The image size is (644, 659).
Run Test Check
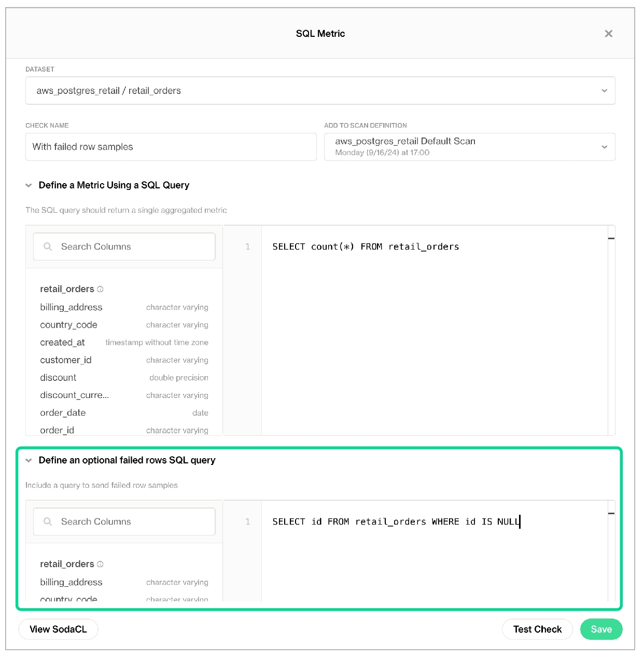tap(537, 629)
